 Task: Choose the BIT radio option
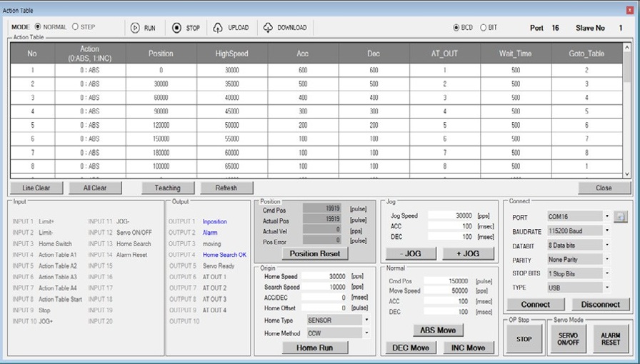(483, 28)
